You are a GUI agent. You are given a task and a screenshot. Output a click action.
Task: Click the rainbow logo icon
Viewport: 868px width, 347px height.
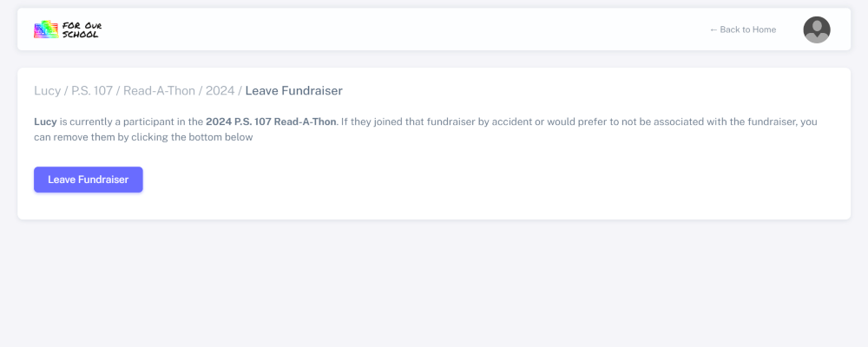pyautogui.click(x=46, y=30)
